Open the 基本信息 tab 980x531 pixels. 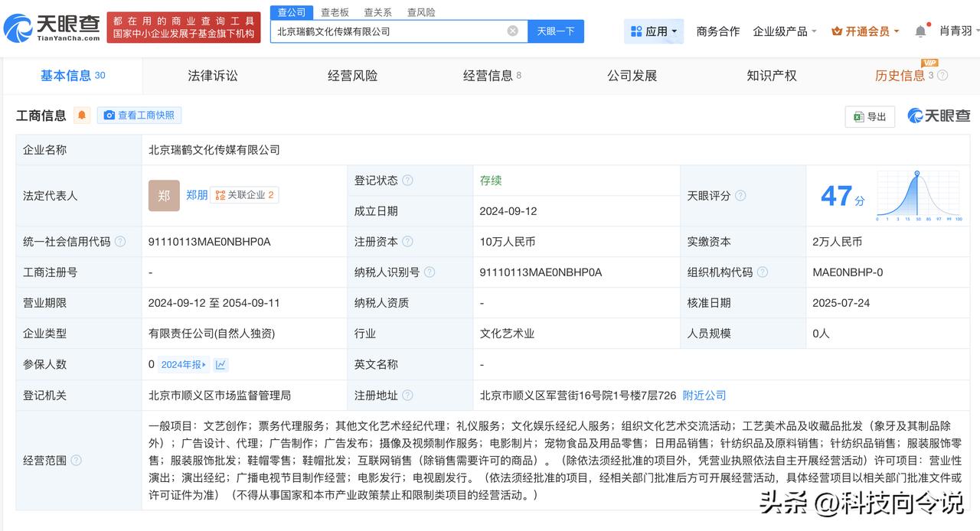(73, 75)
